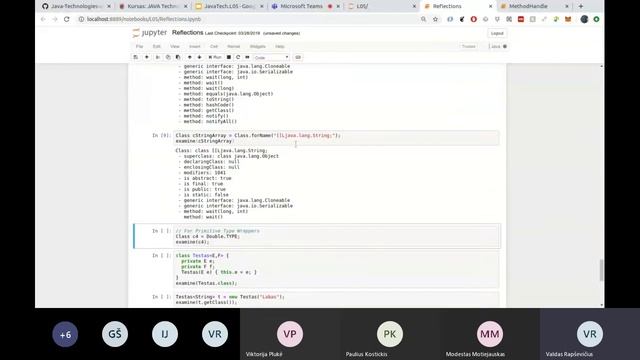Run the selected cell
640x360 pixels.
[x=215, y=58]
